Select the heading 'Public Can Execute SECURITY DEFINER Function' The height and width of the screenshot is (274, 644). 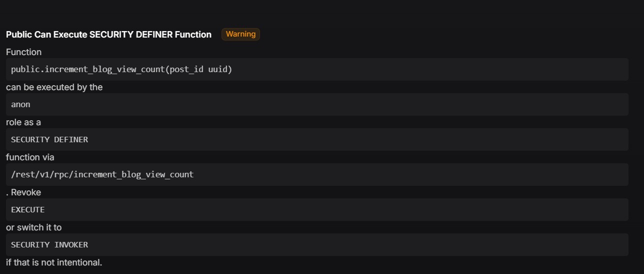pos(108,35)
